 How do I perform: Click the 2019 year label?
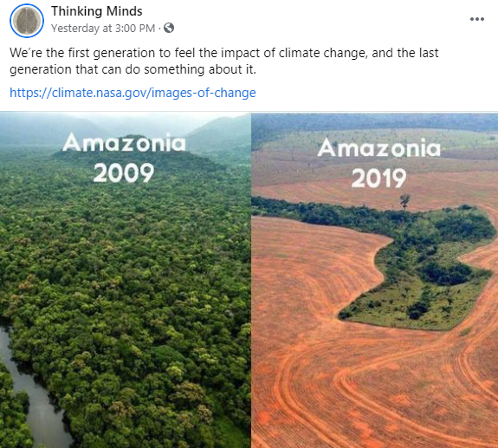tap(378, 178)
